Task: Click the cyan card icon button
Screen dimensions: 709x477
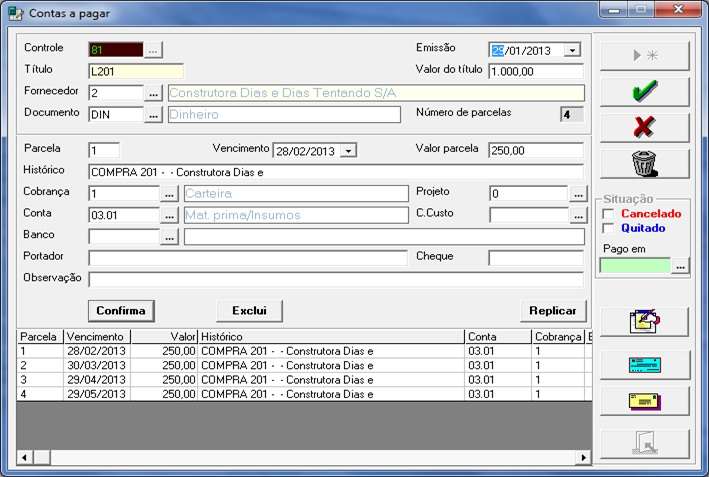Action: [x=645, y=365]
